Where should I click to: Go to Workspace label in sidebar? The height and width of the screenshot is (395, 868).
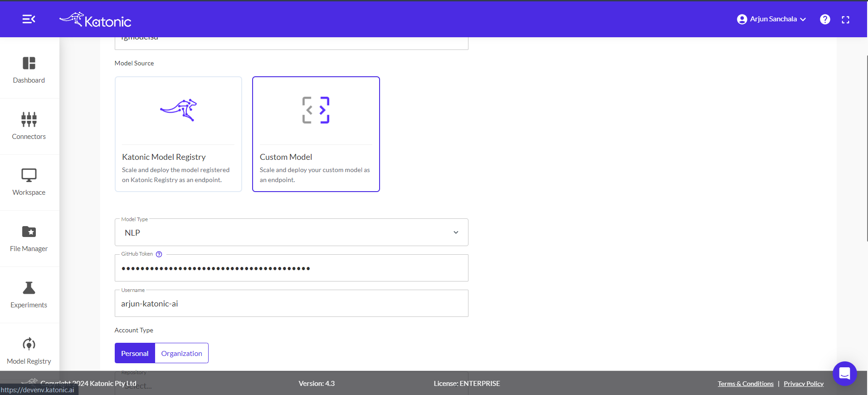coord(29,193)
